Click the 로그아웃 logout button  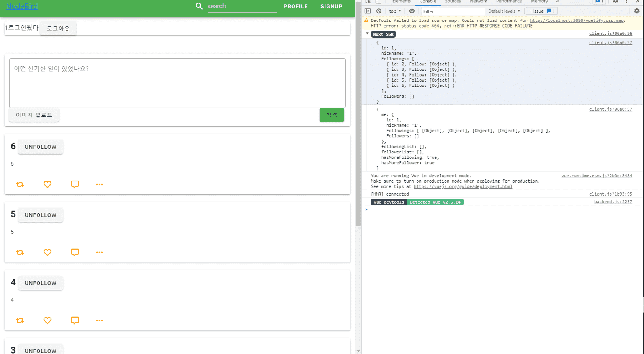58,28
